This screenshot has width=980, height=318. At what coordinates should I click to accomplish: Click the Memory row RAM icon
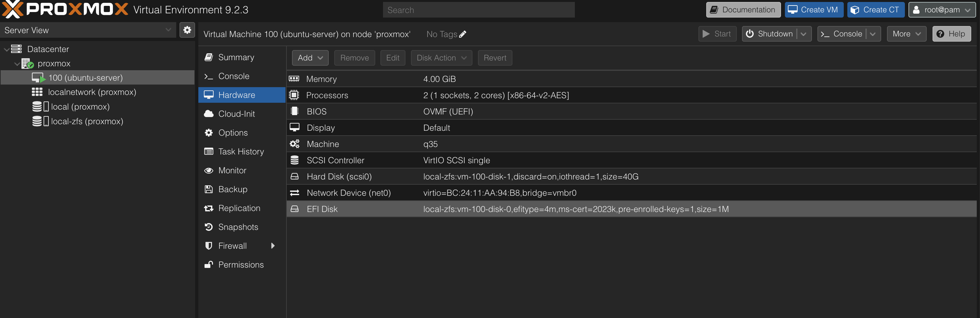coord(294,79)
